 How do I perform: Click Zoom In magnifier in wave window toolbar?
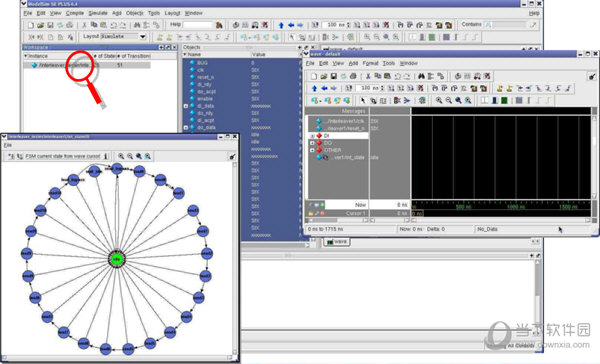(x=439, y=101)
